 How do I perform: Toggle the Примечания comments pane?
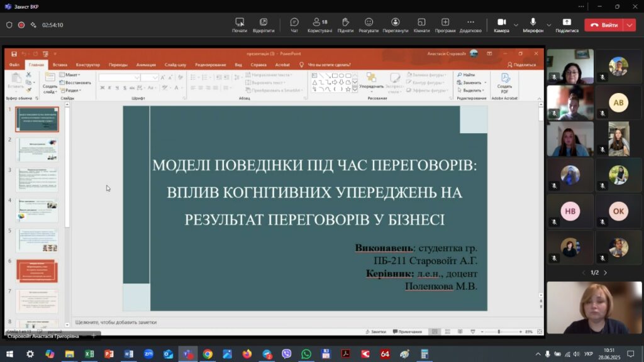click(408, 332)
